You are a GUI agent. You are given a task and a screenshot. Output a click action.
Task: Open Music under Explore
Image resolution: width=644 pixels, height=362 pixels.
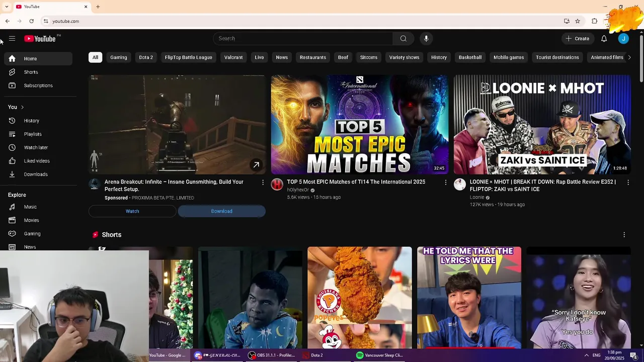38,207
